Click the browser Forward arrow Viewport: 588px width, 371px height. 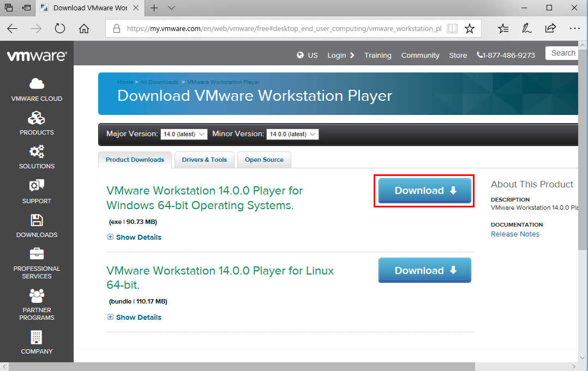tap(36, 28)
